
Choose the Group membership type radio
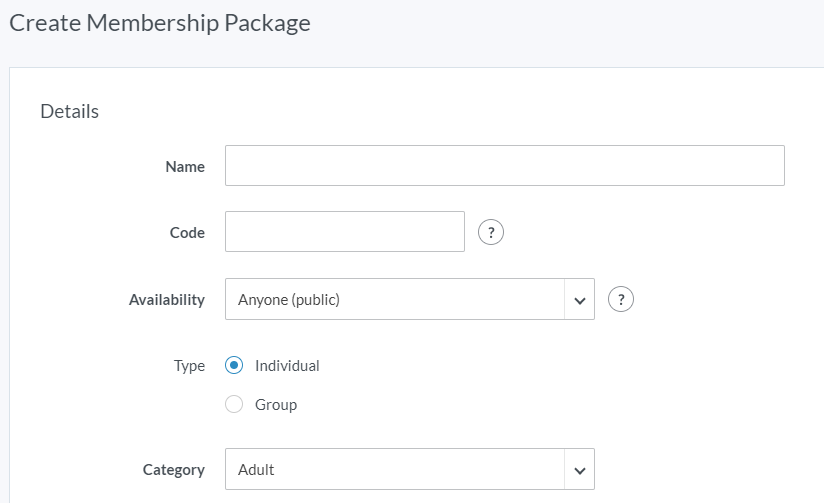234,405
